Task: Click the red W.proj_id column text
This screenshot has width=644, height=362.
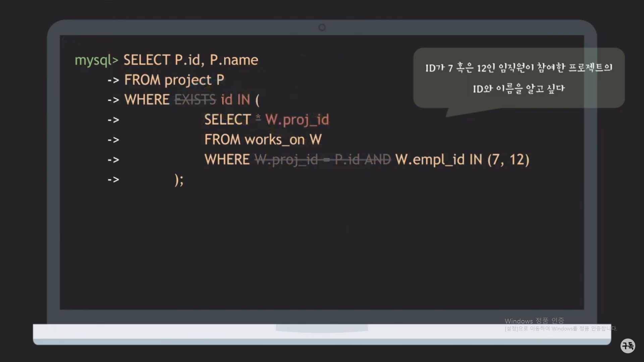Action: [297, 120]
